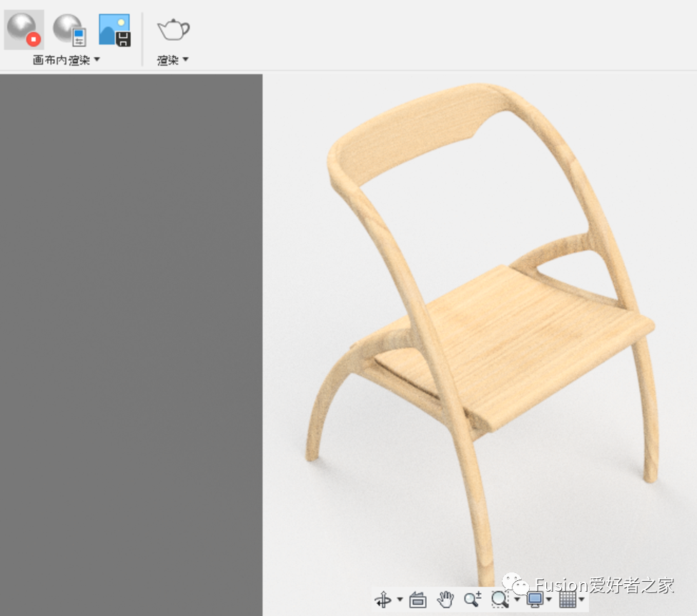This screenshot has height=616, width=697.
Task: Choose the Zoom Window tool
Action: tap(500, 600)
